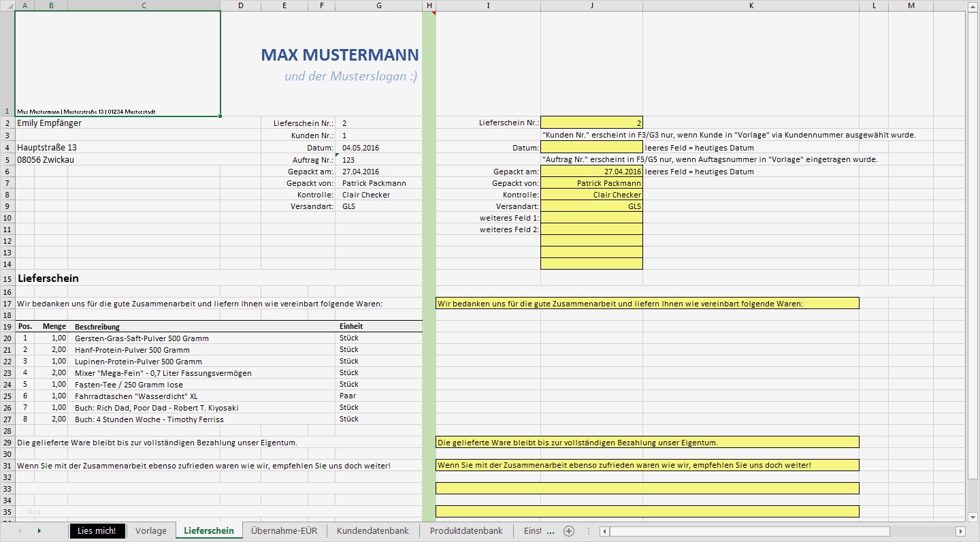Select the Lieferschein sheet tab
Viewport: 980px width, 542px height.
[x=209, y=530]
